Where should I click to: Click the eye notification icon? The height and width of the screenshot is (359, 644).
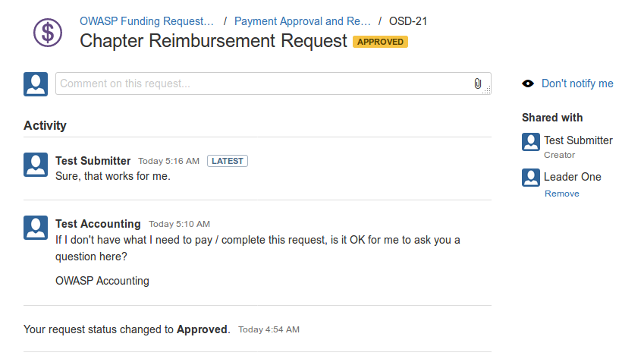(x=528, y=83)
